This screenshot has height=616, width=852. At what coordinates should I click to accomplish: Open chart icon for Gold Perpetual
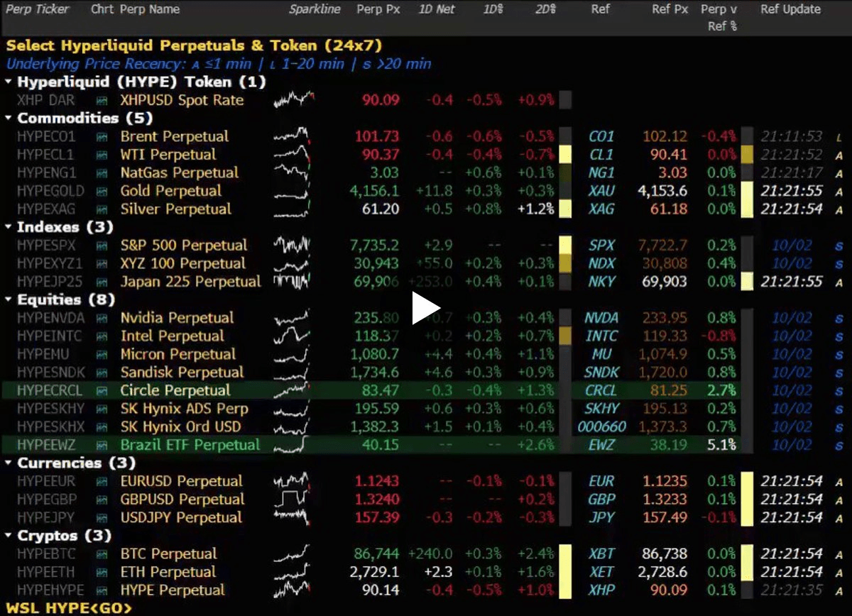tap(102, 191)
